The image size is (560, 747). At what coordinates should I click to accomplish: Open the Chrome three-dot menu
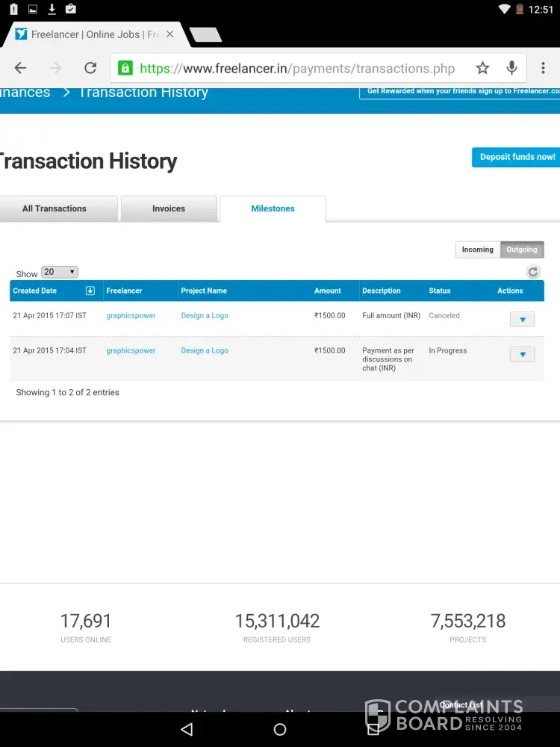(x=543, y=68)
